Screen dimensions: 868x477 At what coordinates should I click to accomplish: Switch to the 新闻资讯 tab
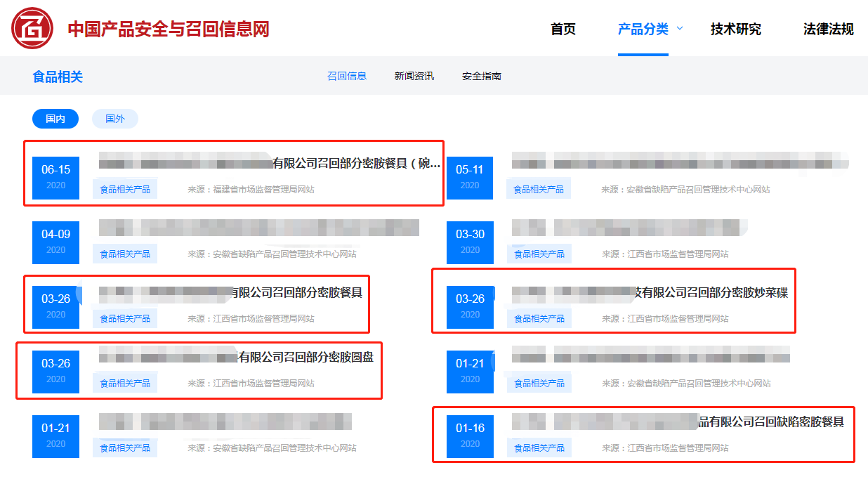pos(414,76)
